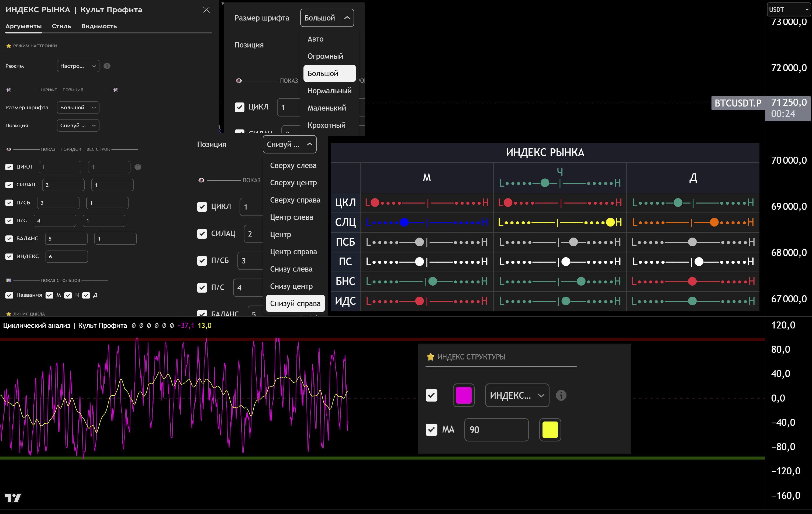Viewport: 812px width, 514px height.
Task: Switch to the Стиль tab
Action: [61, 26]
